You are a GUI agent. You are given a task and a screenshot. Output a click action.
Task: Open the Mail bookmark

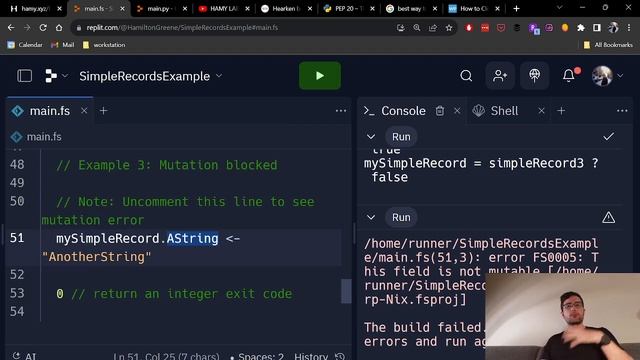[x=62, y=45]
